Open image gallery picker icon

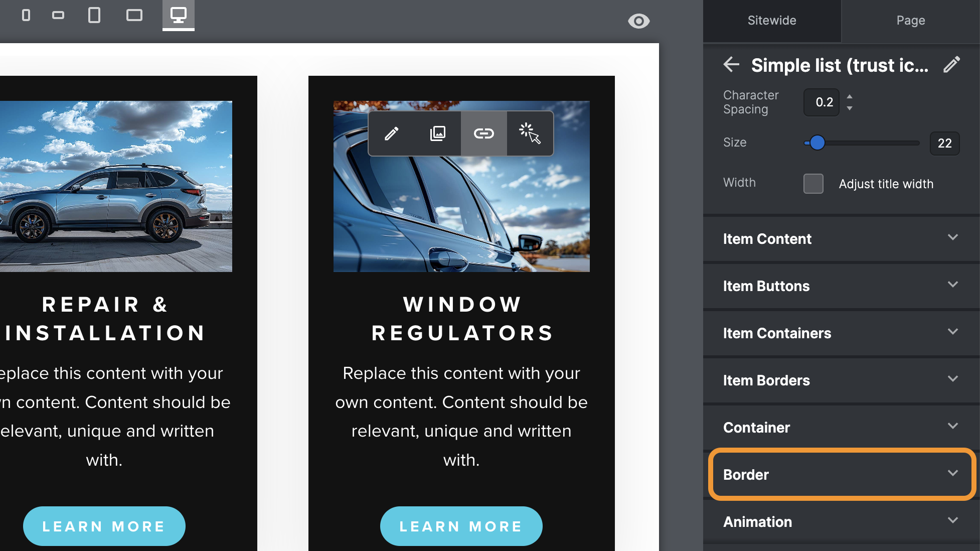[x=438, y=133]
